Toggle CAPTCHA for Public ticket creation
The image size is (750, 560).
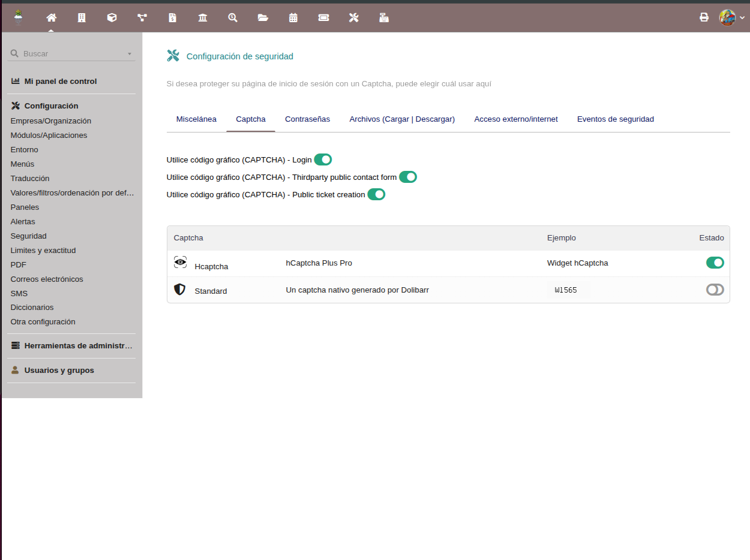click(376, 194)
